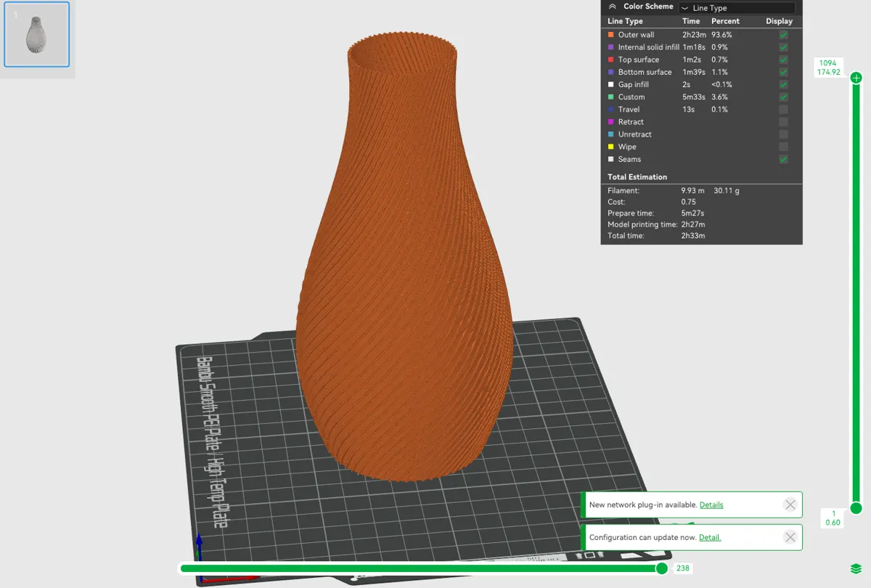Click the layers stack icon at bottom right
Screen dimensions: 871x588
[856, 568]
